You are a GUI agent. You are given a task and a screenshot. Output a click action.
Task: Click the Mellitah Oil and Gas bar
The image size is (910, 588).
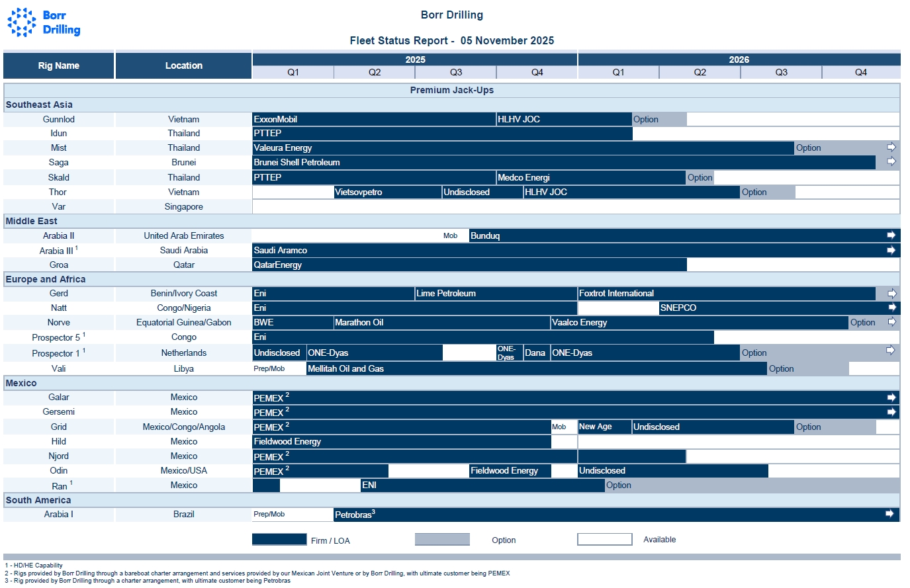[x=536, y=368]
